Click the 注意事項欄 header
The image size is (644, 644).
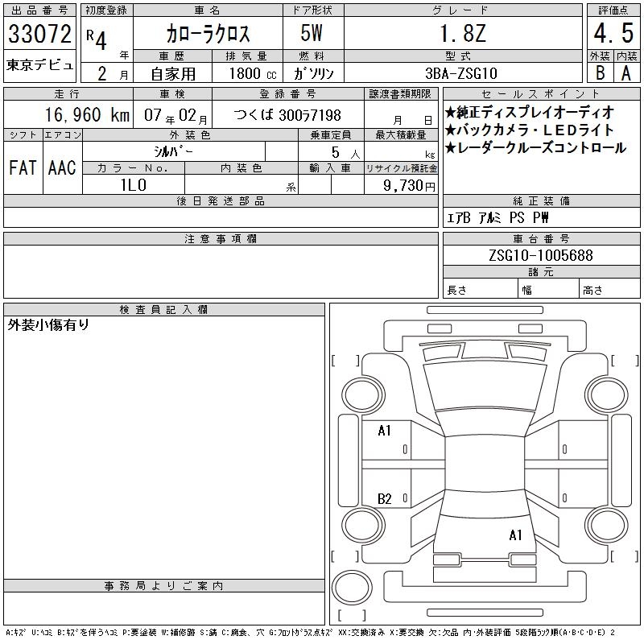pyautogui.click(x=221, y=238)
